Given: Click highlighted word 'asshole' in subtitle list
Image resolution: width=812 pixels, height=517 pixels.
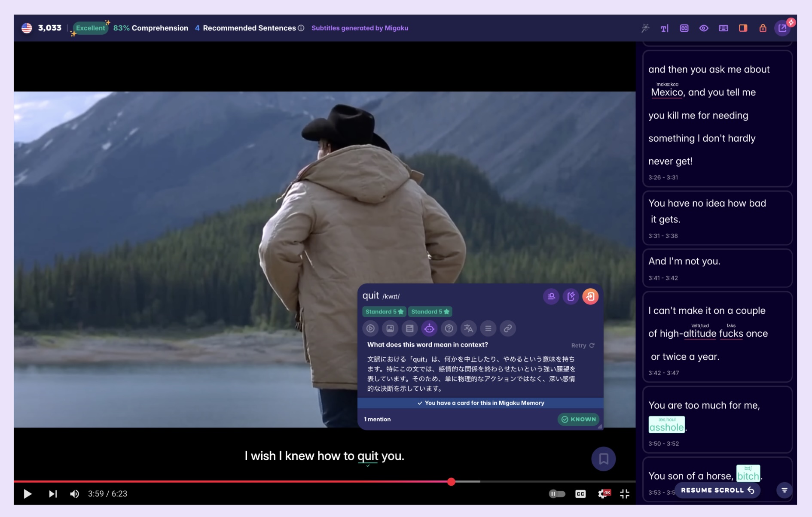Looking at the screenshot, I should coord(666,425).
